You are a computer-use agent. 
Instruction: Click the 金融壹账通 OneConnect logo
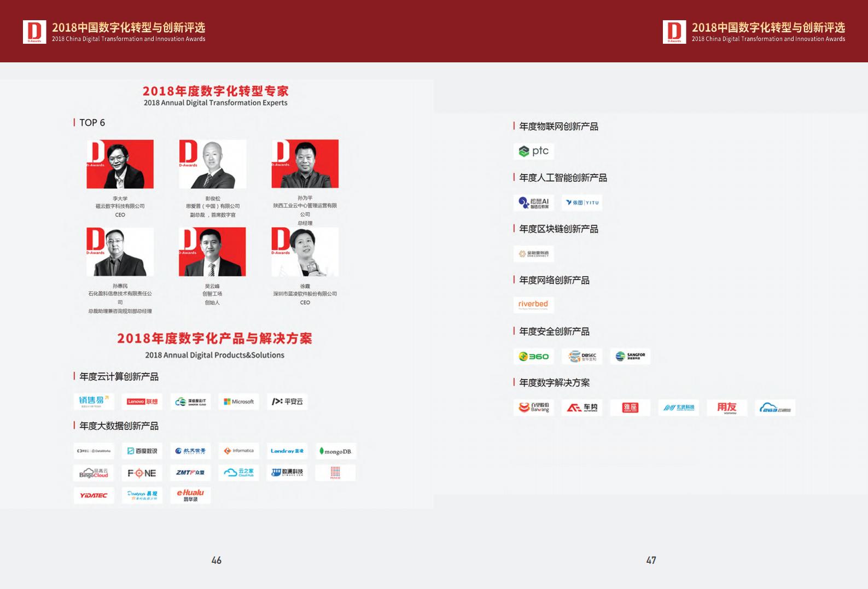pyautogui.click(x=534, y=254)
